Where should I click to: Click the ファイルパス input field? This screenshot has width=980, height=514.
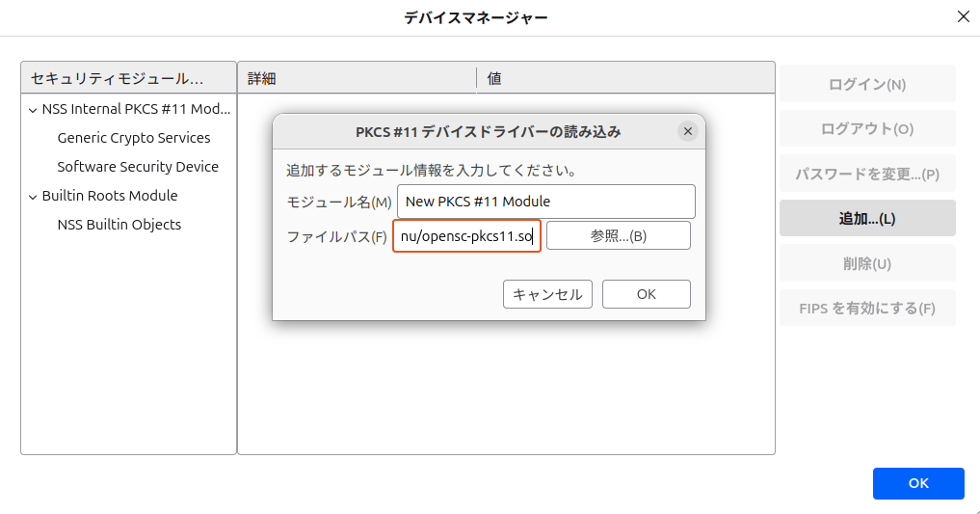[x=466, y=236]
